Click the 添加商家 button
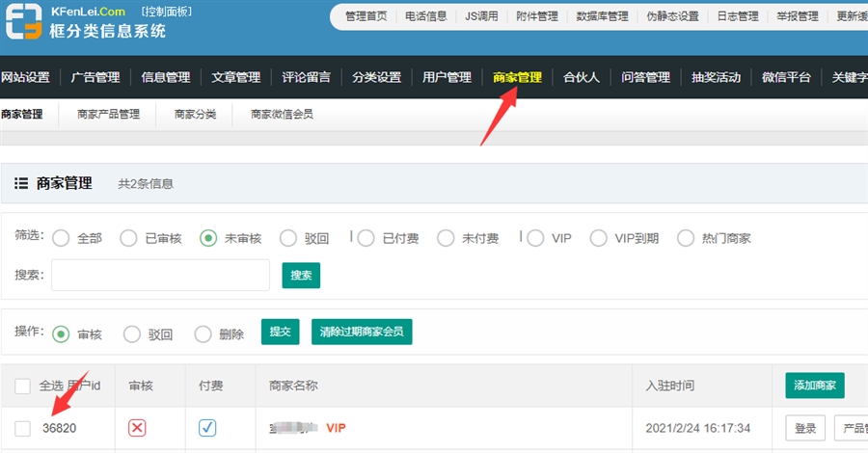This screenshot has width=868, height=453. (815, 386)
